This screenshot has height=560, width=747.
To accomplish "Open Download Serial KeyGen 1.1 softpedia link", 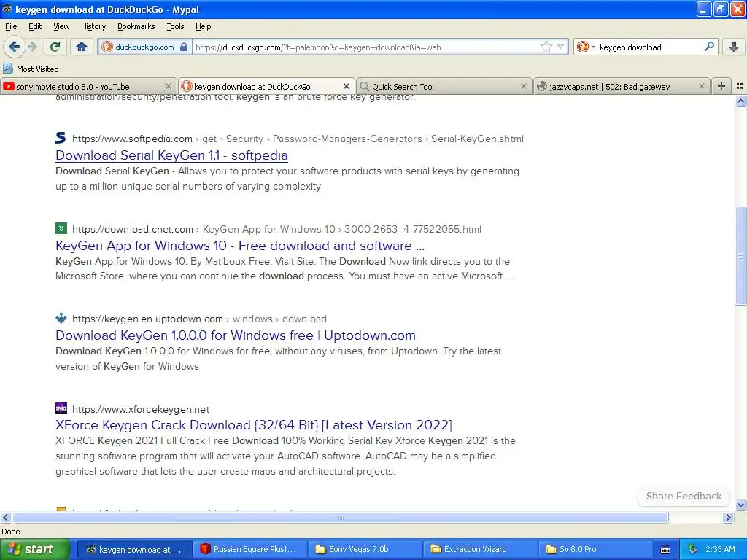I will click(x=171, y=155).
